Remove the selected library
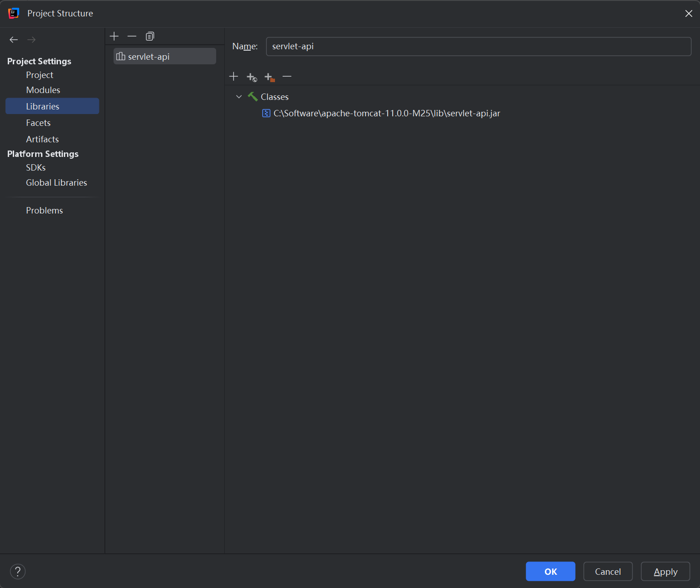Viewport: 700px width, 588px height. 132,36
